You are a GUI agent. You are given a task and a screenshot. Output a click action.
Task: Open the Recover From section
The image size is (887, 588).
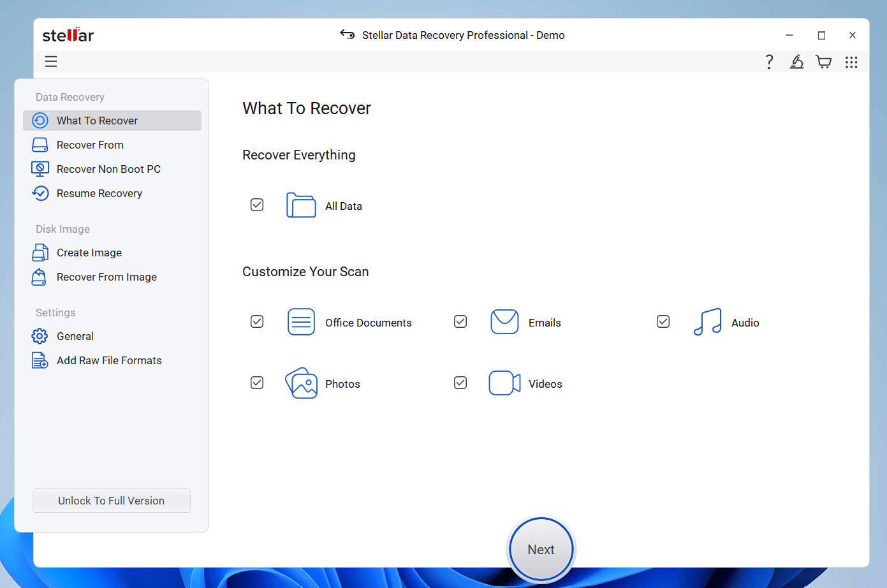[x=112, y=145]
